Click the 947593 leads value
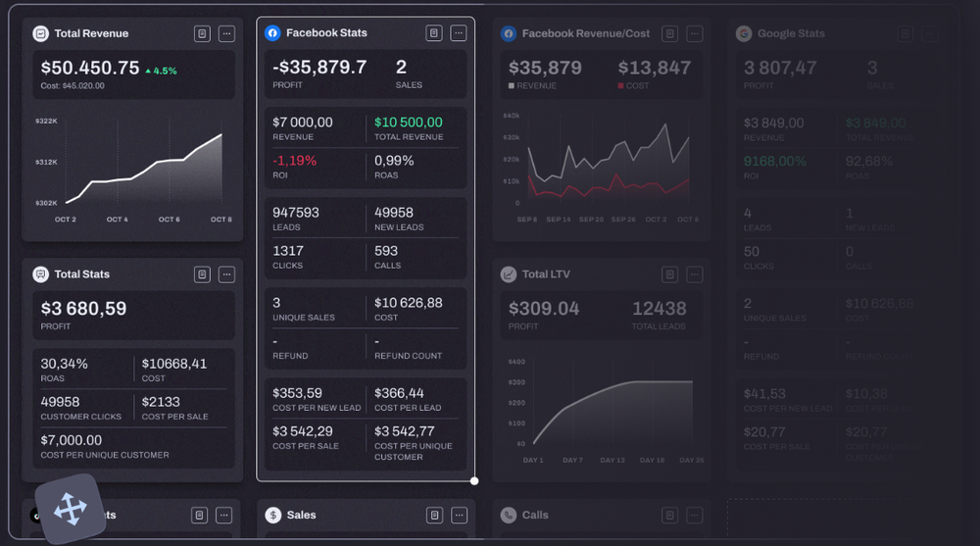 pos(296,213)
